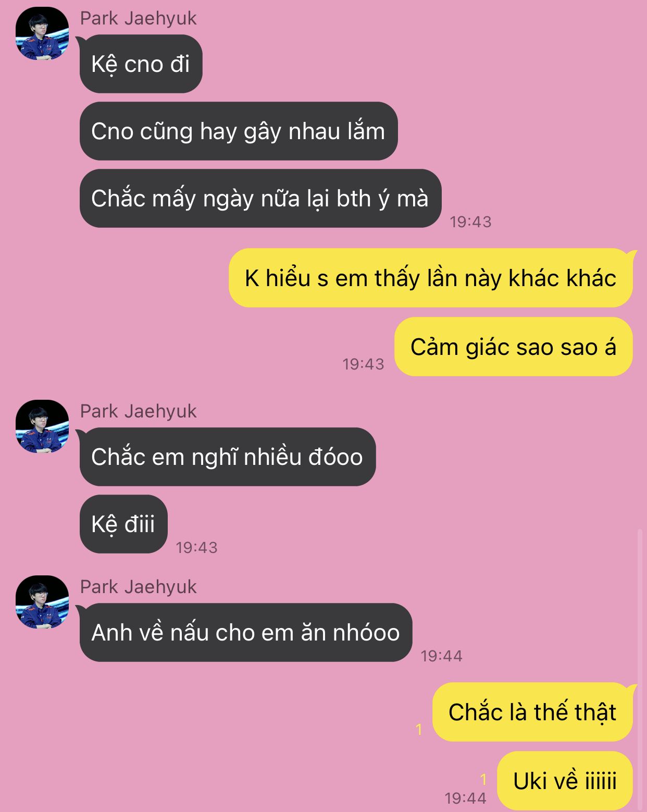647x812 pixels.
Task: Tap the "Chắc mấy ngày nữa lại bth ý mà" bubble
Action: click(x=260, y=199)
